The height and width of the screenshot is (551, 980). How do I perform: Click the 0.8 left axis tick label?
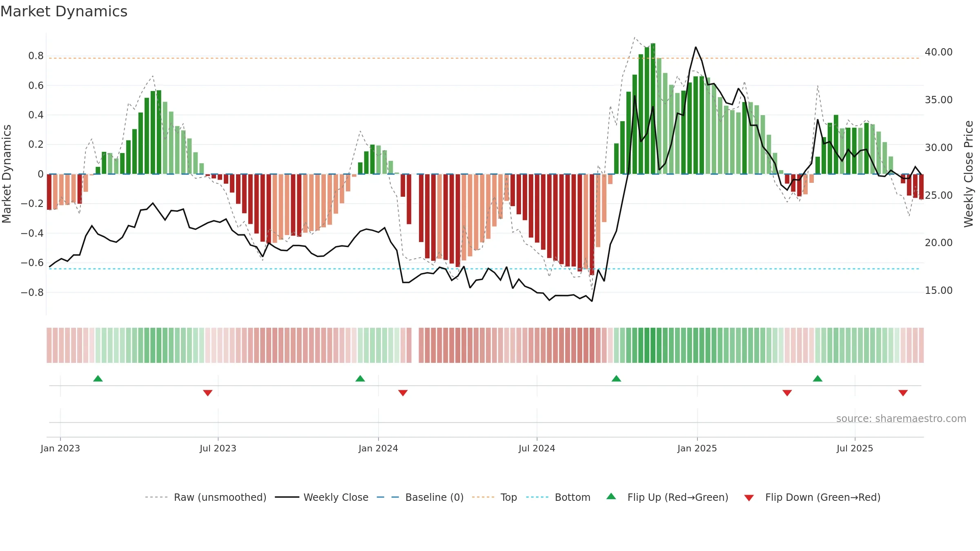point(36,56)
